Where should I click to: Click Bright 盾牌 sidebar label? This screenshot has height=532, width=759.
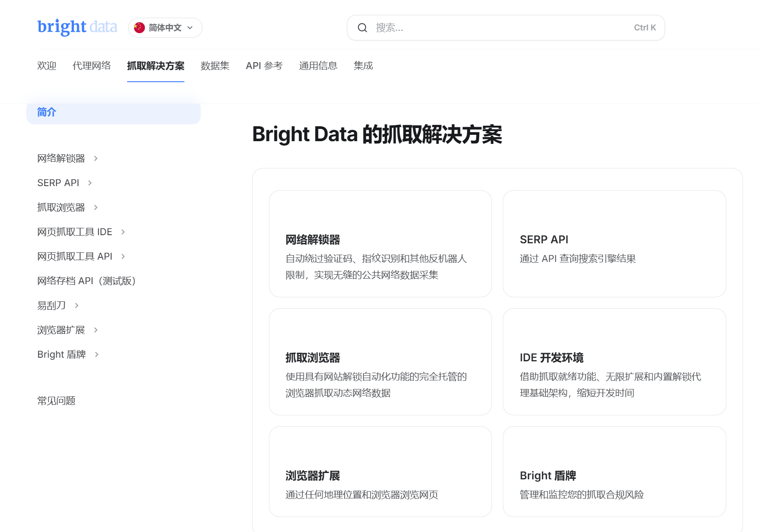62,355
